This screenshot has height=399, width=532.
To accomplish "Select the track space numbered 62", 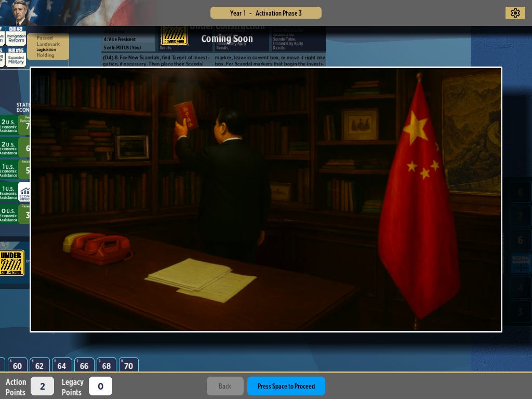I will pyautogui.click(x=39, y=365).
